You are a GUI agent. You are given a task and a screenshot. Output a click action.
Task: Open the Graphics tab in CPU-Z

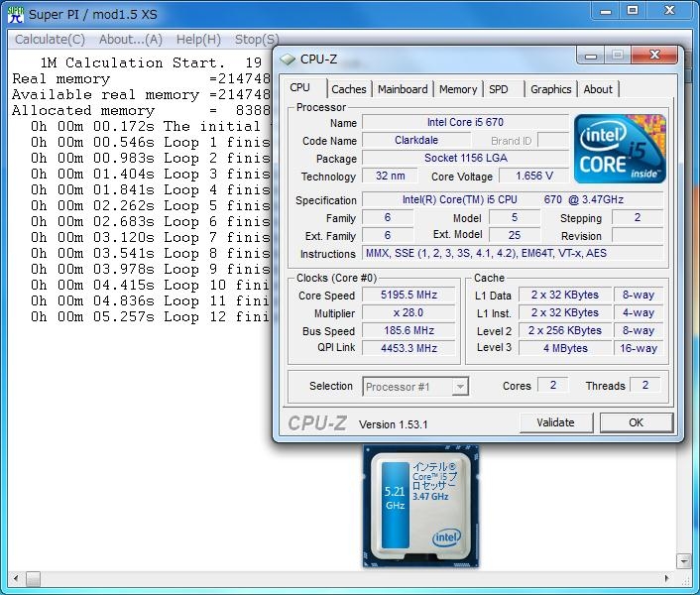[551, 89]
